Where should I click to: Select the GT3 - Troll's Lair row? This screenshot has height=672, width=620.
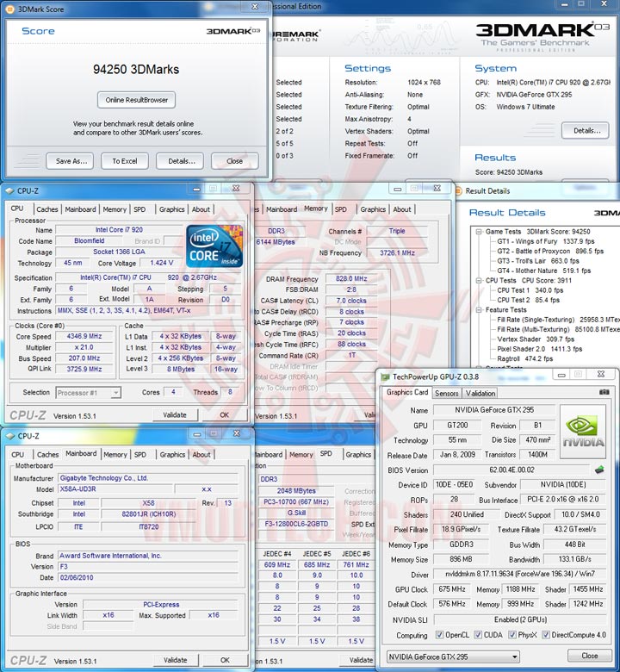coord(537,261)
